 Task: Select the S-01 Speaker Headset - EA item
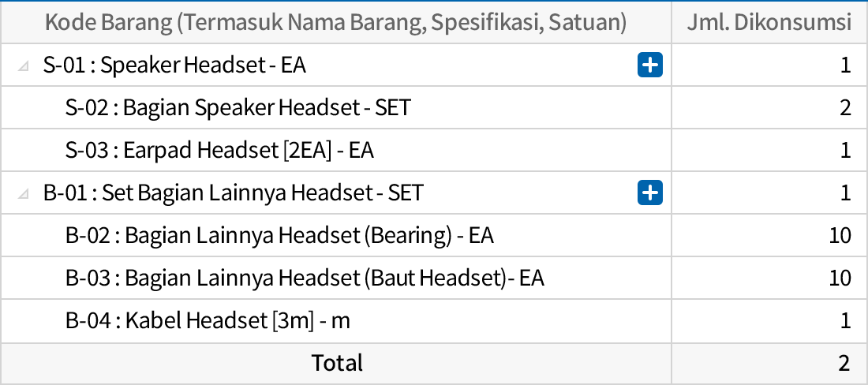174,65
